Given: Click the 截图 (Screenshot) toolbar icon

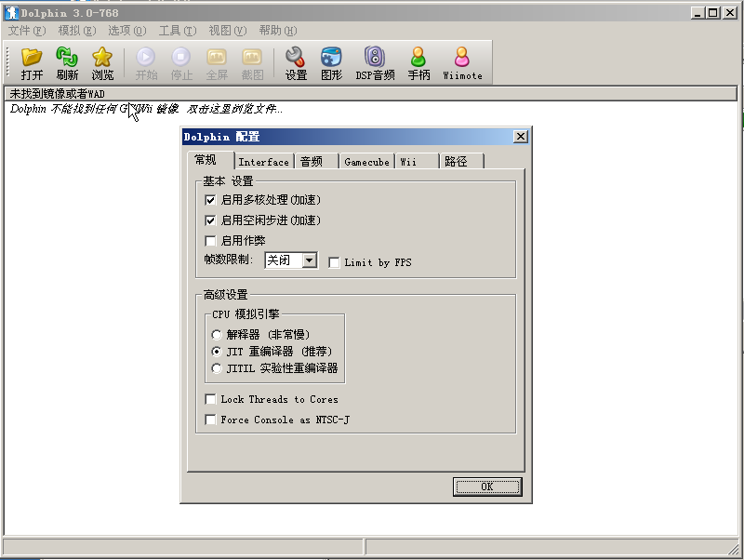Looking at the screenshot, I should (x=252, y=63).
